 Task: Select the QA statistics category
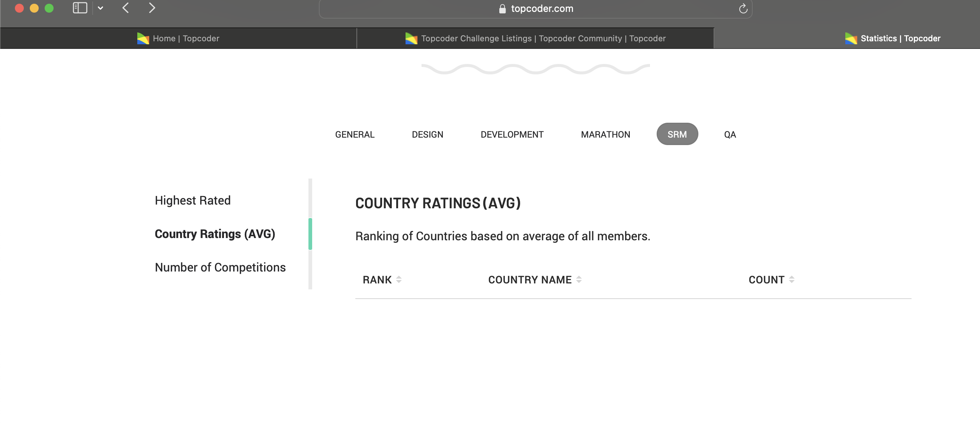(x=730, y=135)
